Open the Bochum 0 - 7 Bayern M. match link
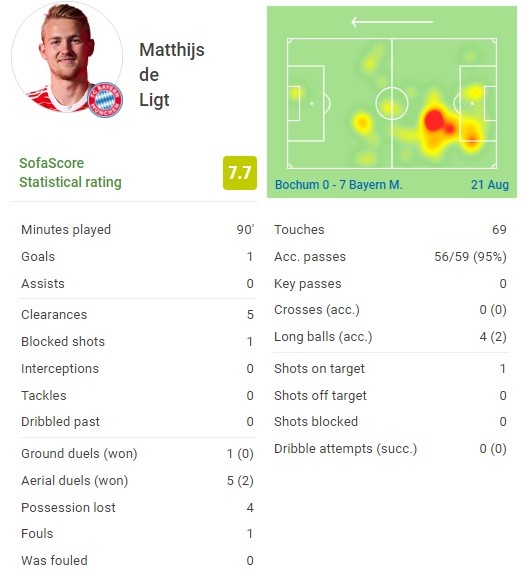524x575 pixels. [338, 184]
